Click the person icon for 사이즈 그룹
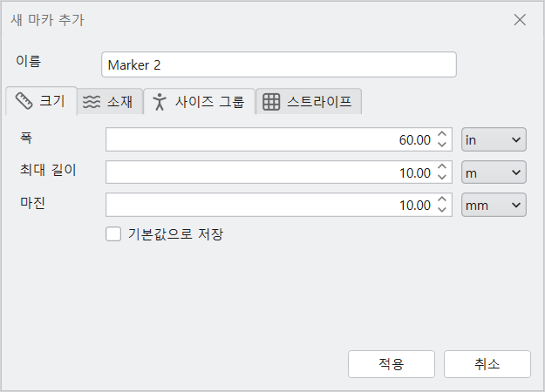 tap(160, 102)
